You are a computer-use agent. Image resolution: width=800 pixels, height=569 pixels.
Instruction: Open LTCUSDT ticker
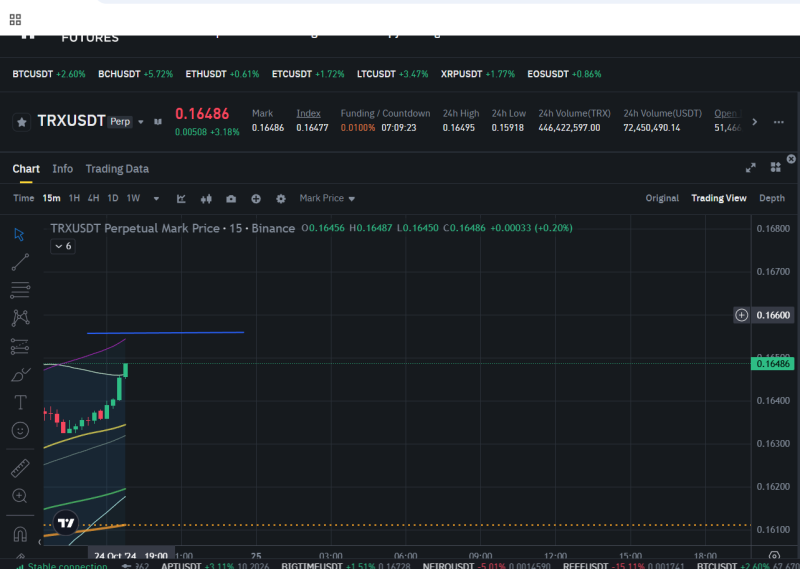coord(392,74)
